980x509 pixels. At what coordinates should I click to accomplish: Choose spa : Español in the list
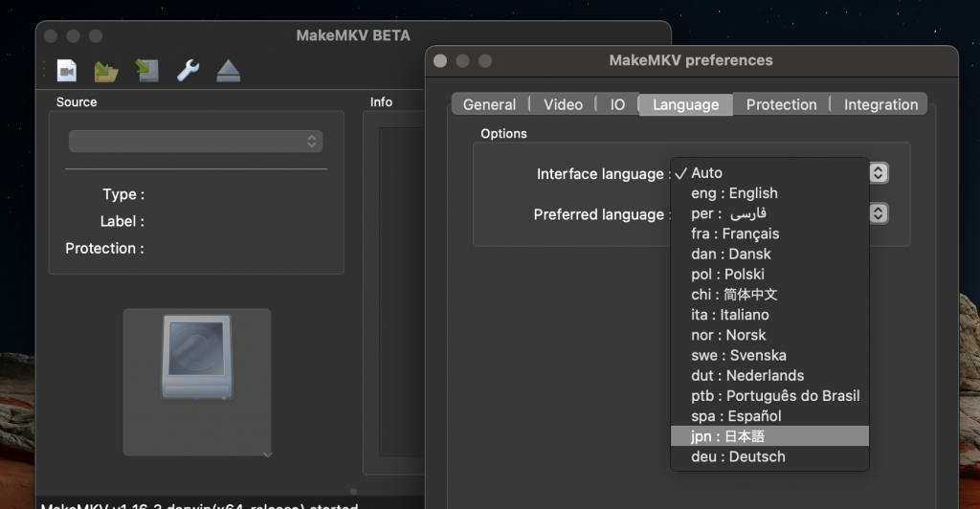pos(769,416)
